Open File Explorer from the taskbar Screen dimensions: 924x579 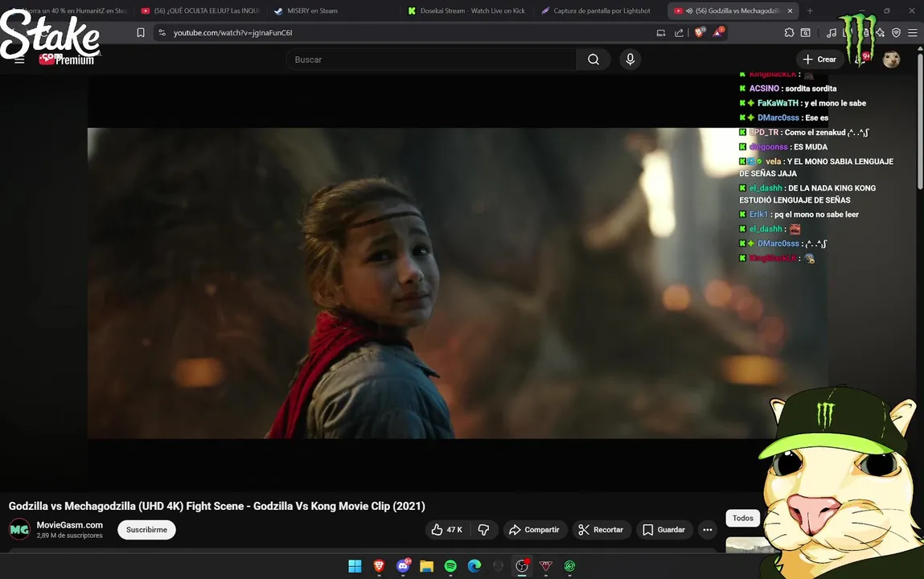pos(427,566)
